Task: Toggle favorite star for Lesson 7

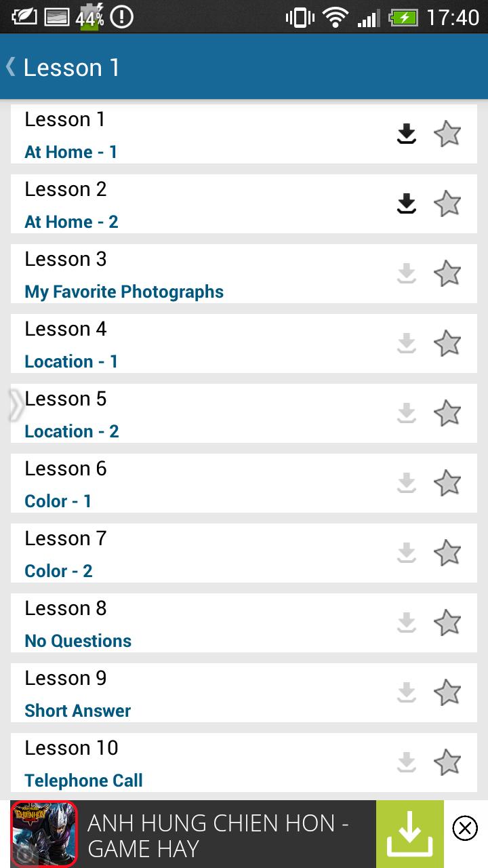Action: (447, 553)
